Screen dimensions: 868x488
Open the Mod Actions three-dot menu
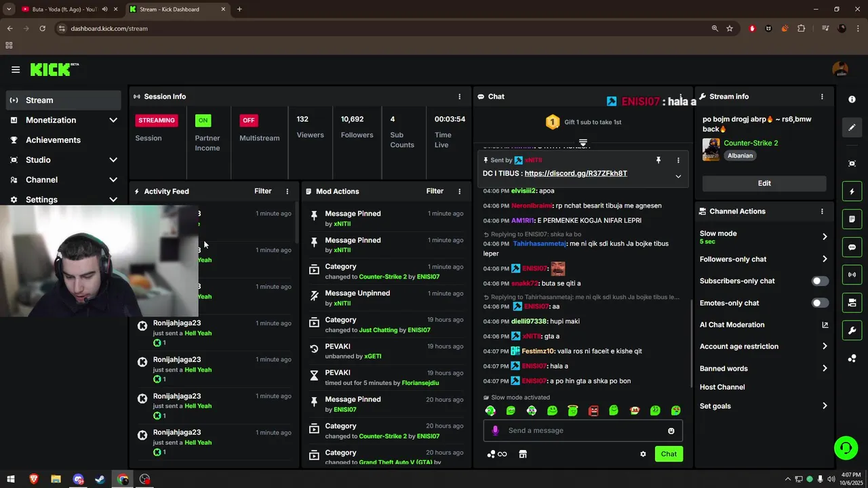(459, 191)
